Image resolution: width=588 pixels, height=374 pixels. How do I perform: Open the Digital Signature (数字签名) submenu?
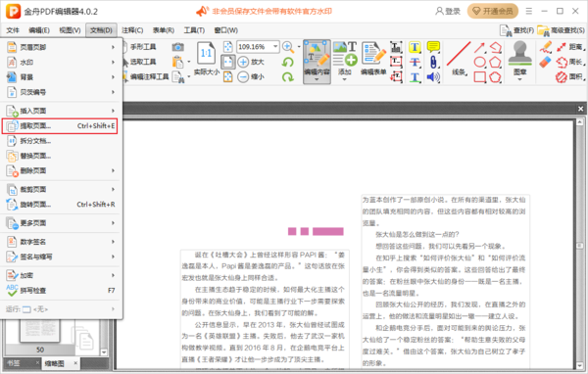click(61, 242)
